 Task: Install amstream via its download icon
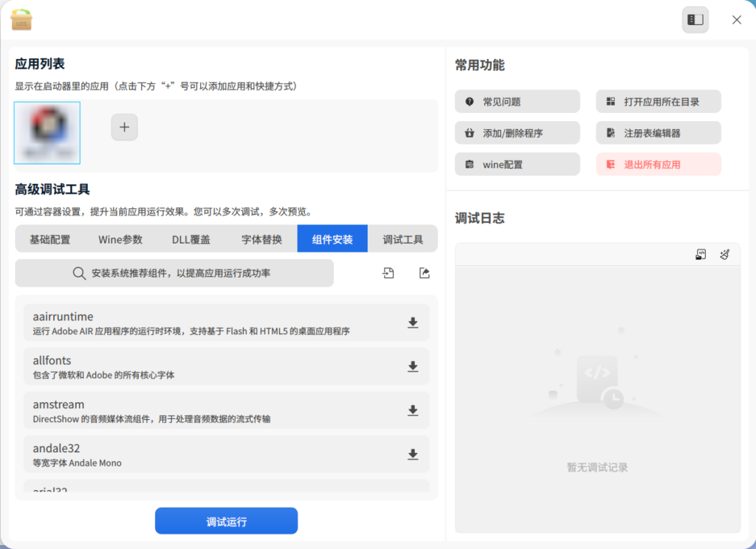tap(413, 410)
